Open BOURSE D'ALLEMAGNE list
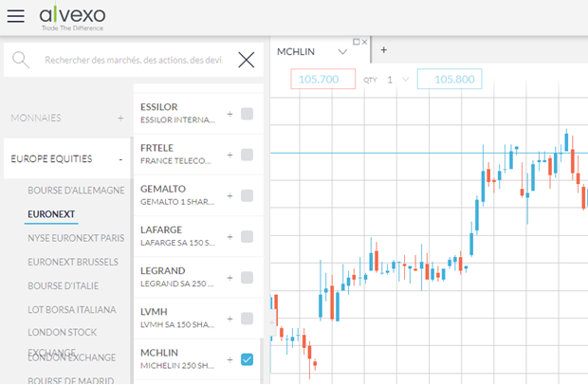The image size is (588, 385). click(76, 191)
